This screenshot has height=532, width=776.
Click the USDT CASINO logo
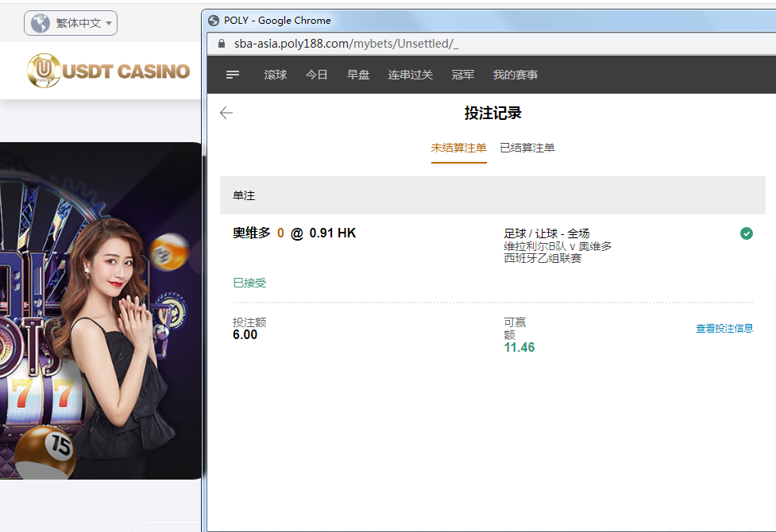click(108, 71)
